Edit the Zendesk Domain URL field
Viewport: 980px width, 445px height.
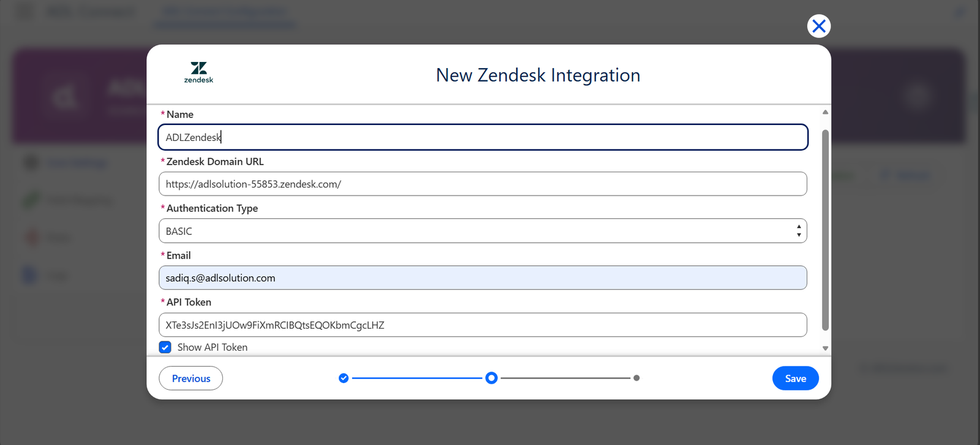tap(483, 184)
